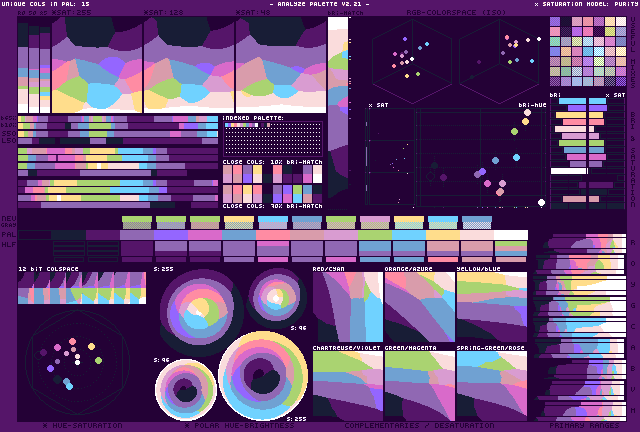Screen dimensions: 640x432
Task: Click the HLF row label
Action: point(9,245)
